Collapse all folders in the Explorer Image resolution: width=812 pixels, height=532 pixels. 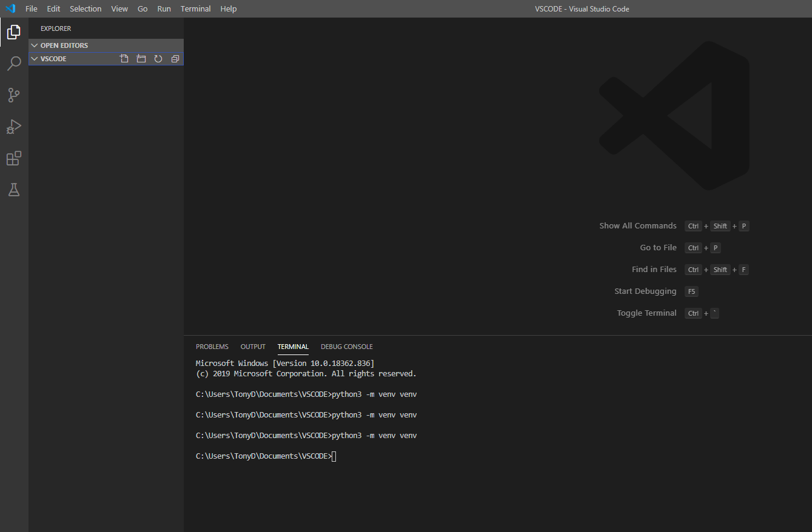click(175, 58)
